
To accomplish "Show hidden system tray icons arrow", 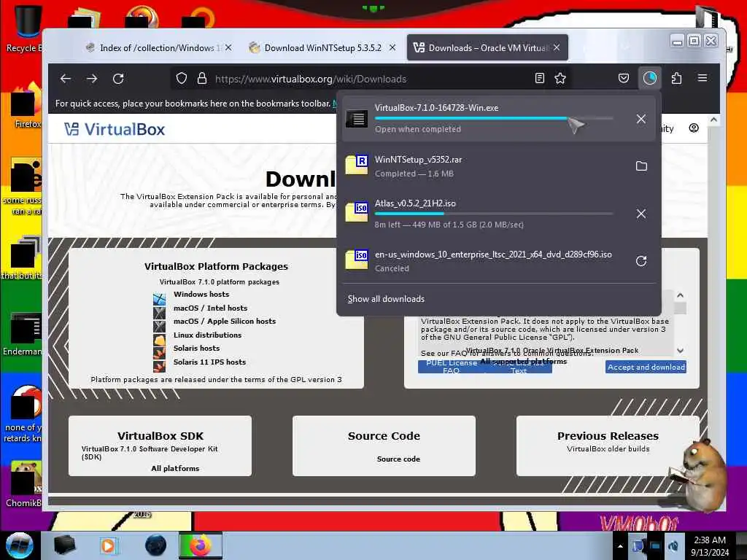I will click(620, 546).
